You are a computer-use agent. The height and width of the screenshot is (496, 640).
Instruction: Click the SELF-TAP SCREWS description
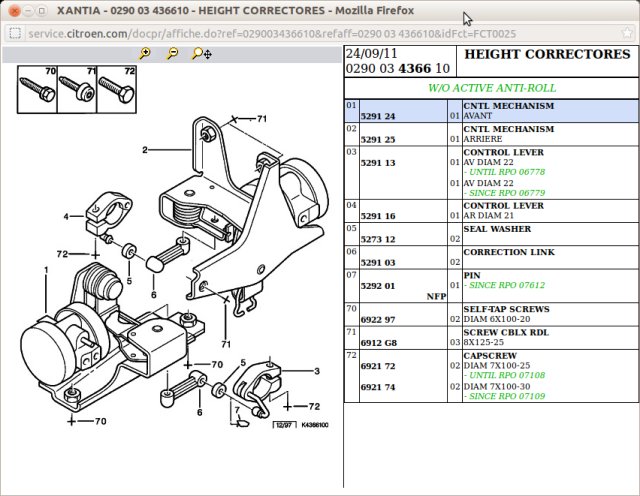[506, 309]
